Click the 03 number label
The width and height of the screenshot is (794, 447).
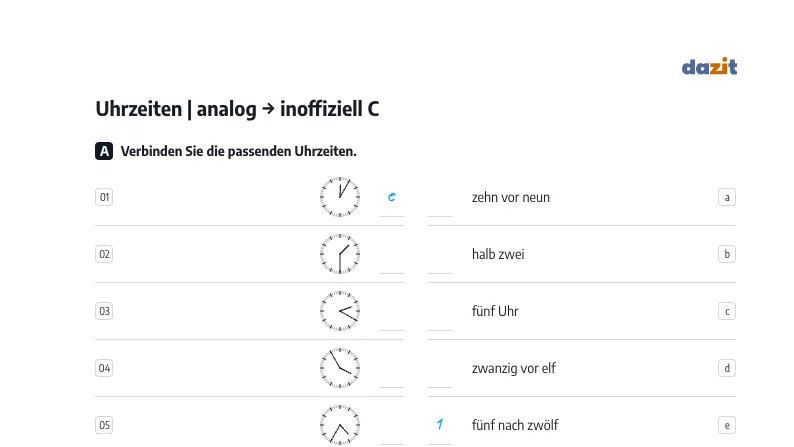[104, 311]
